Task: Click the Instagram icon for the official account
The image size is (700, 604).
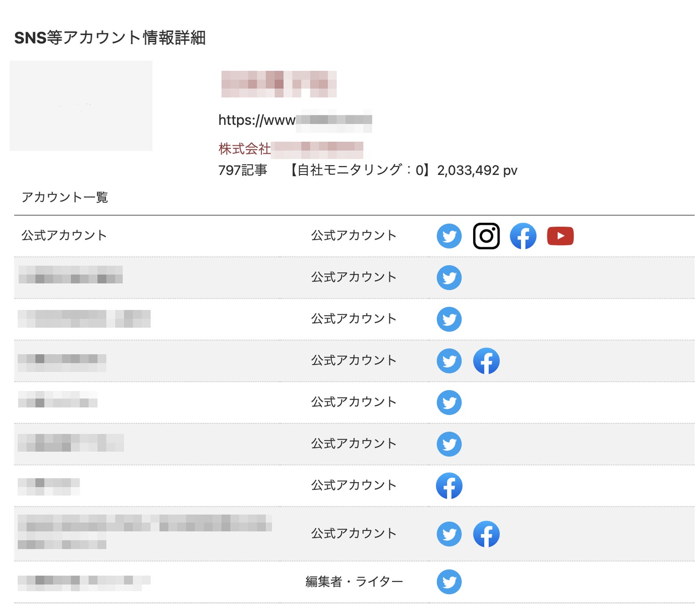Action: pyautogui.click(x=486, y=236)
